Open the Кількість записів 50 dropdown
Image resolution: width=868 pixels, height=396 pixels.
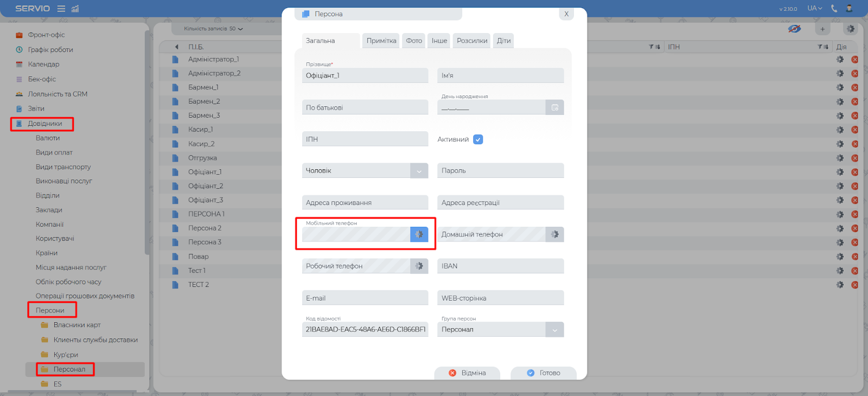pos(213,29)
